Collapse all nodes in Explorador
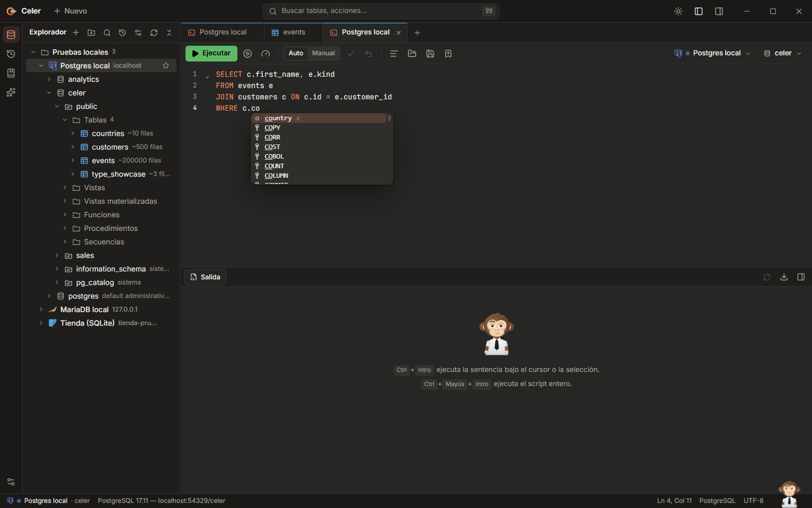The height and width of the screenshot is (508, 812). 169,33
